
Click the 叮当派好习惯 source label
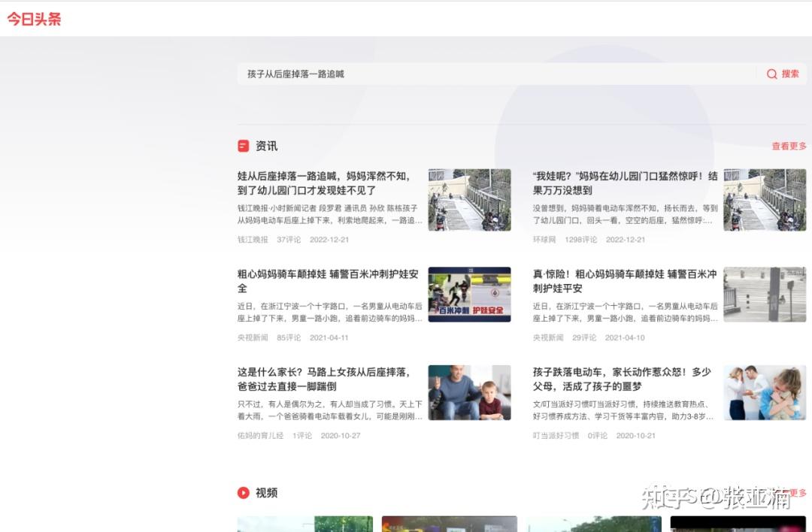pyautogui.click(x=554, y=435)
